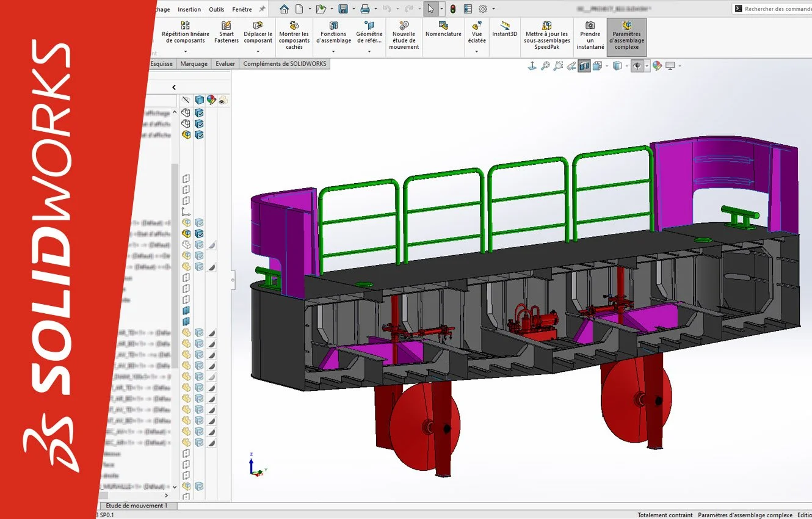This screenshot has height=519, width=812.
Task: Click the Edit appearance color sphere icon
Action: click(x=656, y=65)
